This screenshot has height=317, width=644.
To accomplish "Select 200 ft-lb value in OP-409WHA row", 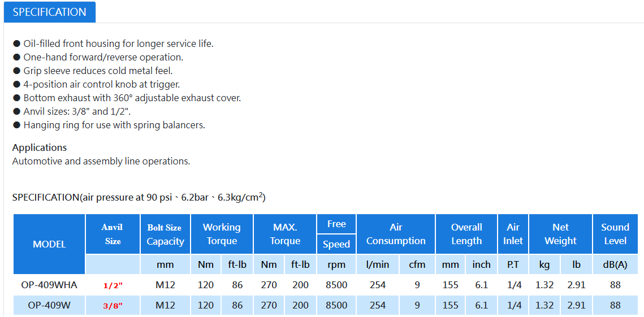I will coord(301,285).
